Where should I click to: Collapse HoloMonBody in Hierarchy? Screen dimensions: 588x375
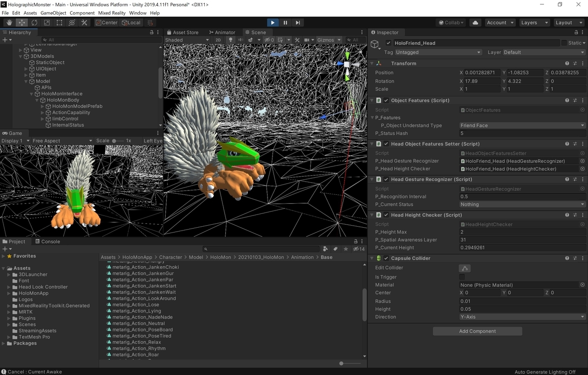37,100
